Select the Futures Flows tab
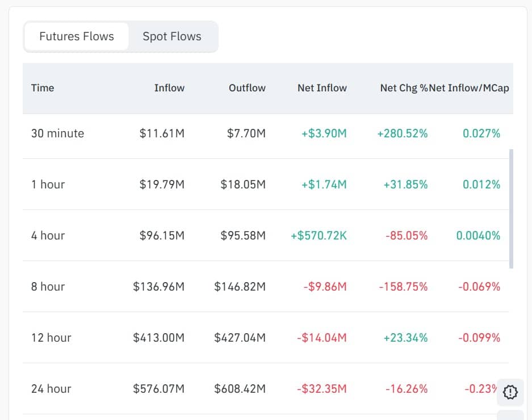This screenshot has height=420, width=532. [76, 36]
